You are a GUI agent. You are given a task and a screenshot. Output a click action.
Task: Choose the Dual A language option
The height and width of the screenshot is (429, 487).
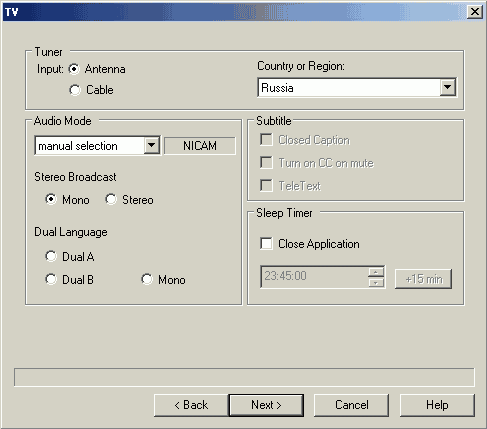(x=51, y=256)
